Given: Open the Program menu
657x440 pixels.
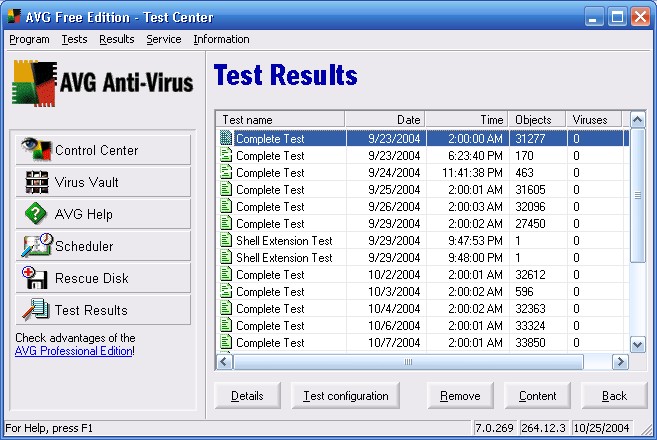Looking at the screenshot, I should pos(29,39).
